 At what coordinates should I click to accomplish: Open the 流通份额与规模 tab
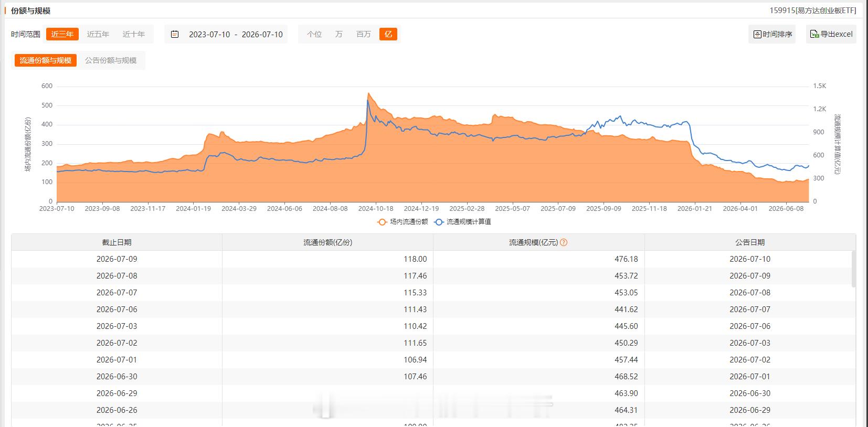(46, 60)
